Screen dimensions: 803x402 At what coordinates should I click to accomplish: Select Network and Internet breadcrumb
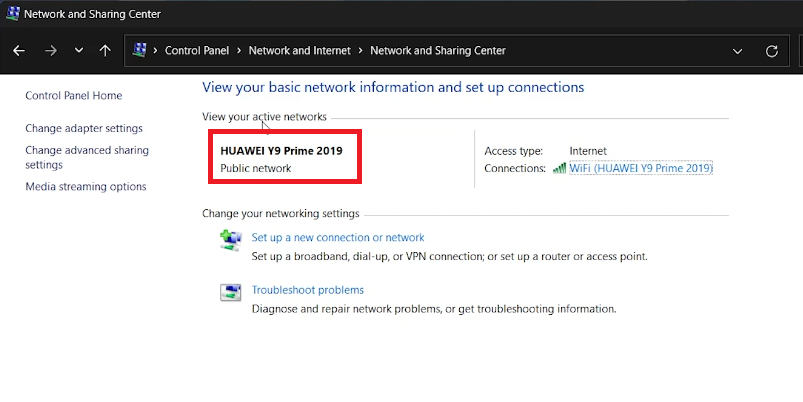point(300,51)
